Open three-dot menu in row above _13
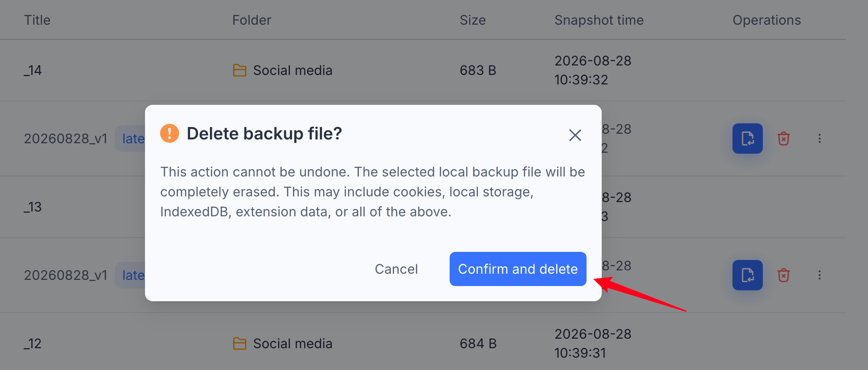Screen dimensions: 868x370 click(x=820, y=139)
